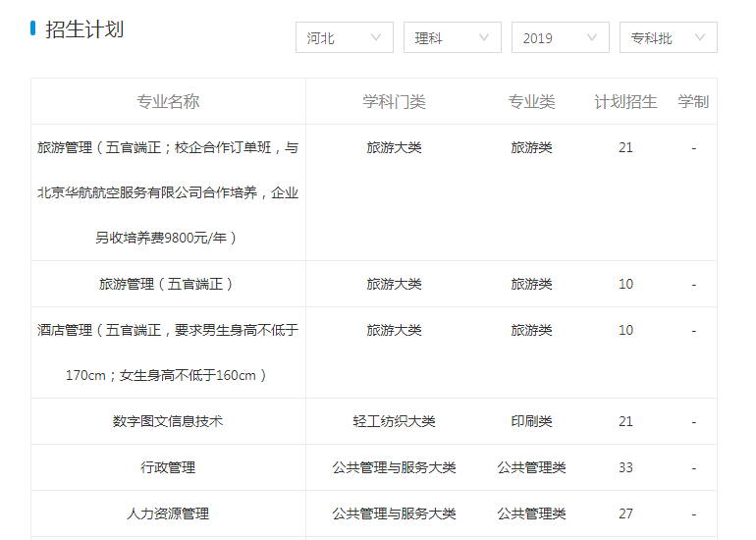
Task: Click 旅游大类 in the 酒店管理 row
Action: point(394,330)
